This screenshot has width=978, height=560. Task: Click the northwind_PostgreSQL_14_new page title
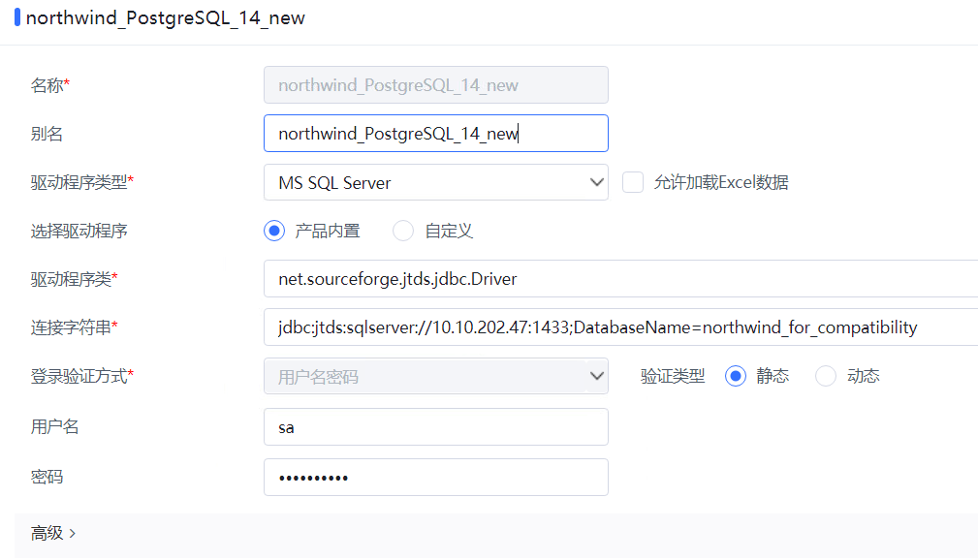point(166,17)
